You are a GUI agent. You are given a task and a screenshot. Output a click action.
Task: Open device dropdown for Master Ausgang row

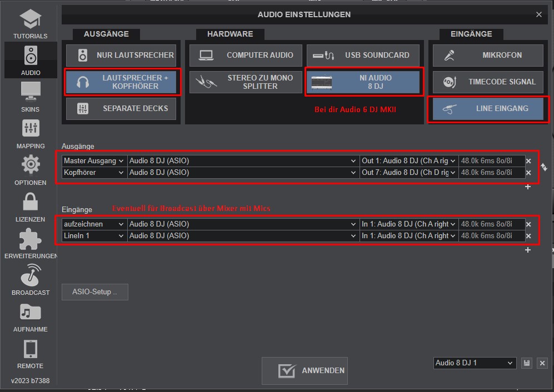(x=243, y=160)
